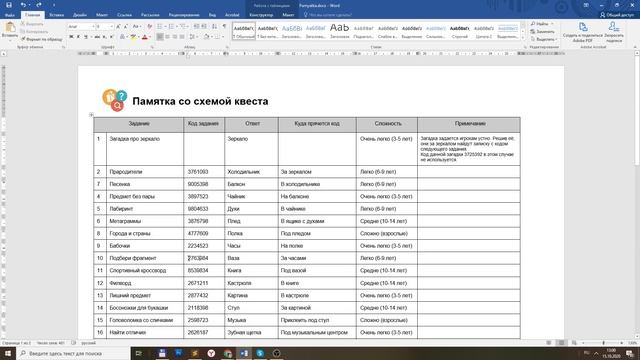
Task: Click the Найти button
Action: [x=541, y=24]
